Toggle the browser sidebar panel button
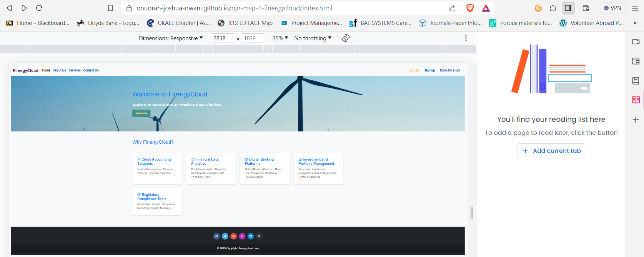Image resolution: width=644 pixels, height=257 pixels. click(568, 8)
